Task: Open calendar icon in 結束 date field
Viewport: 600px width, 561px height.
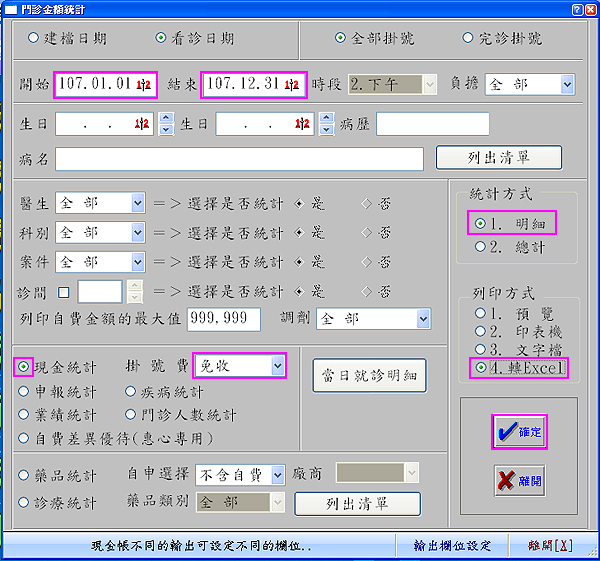Action: coord(292,85)
